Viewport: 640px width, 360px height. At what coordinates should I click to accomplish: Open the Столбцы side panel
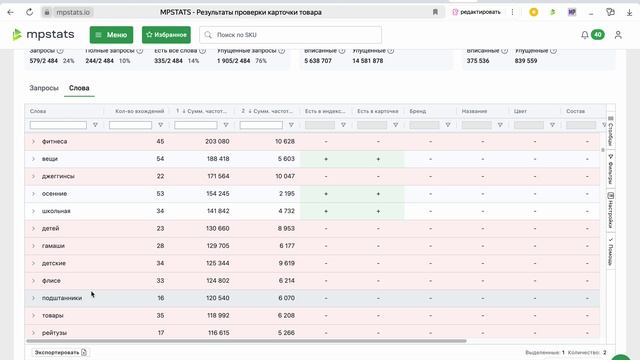point(611,131)
